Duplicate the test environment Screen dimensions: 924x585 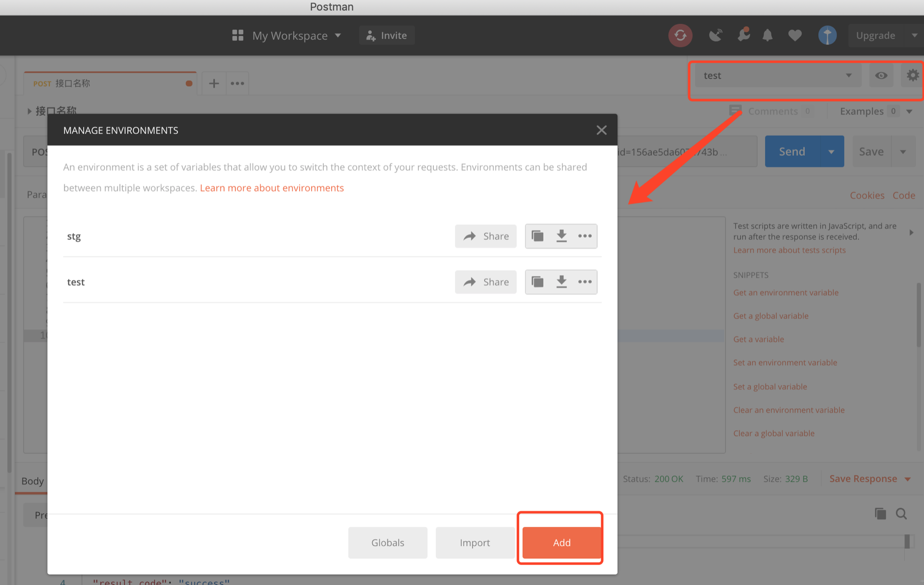[x=537, y=282]
